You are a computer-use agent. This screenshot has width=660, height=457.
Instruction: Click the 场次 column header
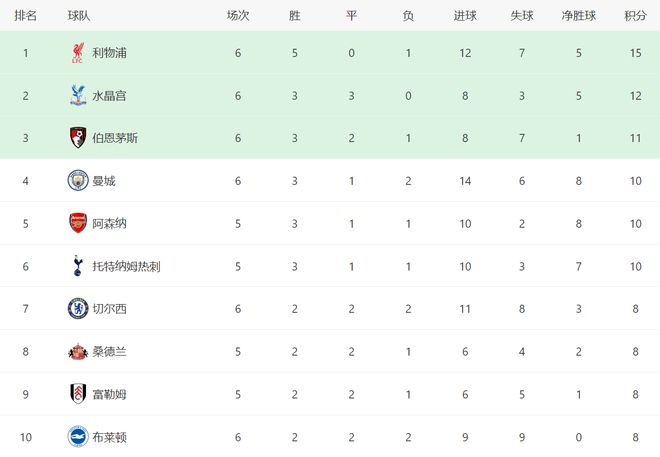click(238, 15)
